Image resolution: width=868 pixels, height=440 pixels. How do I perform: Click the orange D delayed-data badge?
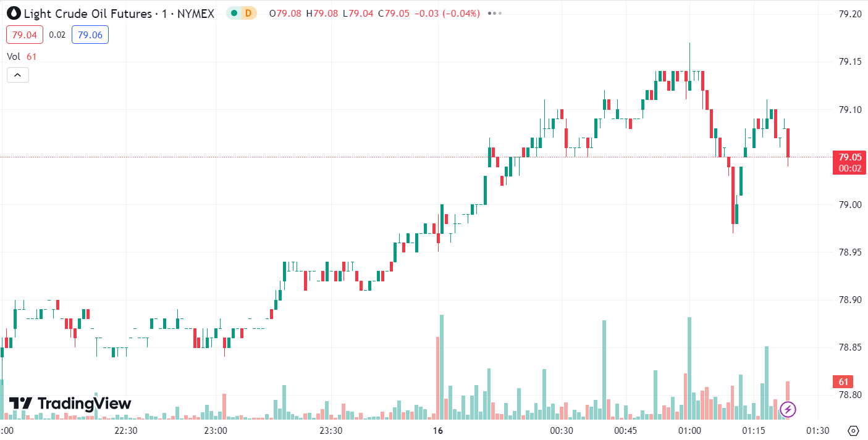248,13
